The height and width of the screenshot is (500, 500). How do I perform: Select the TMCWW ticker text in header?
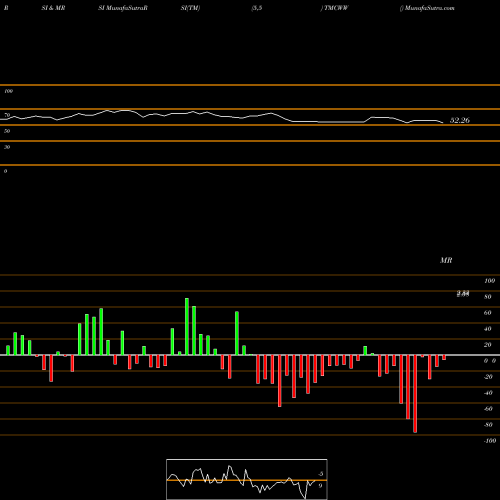pyautogui.click(x=334, y=8)
